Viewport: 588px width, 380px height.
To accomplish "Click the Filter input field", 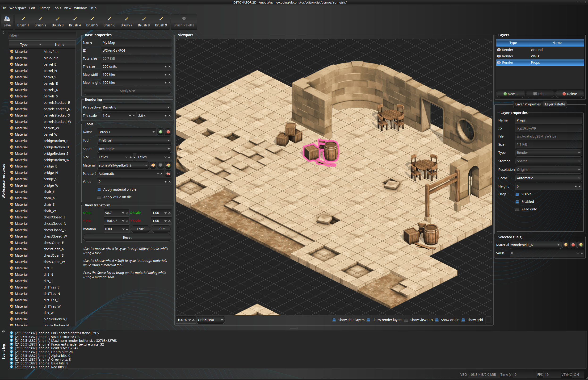I will (42, 35).
